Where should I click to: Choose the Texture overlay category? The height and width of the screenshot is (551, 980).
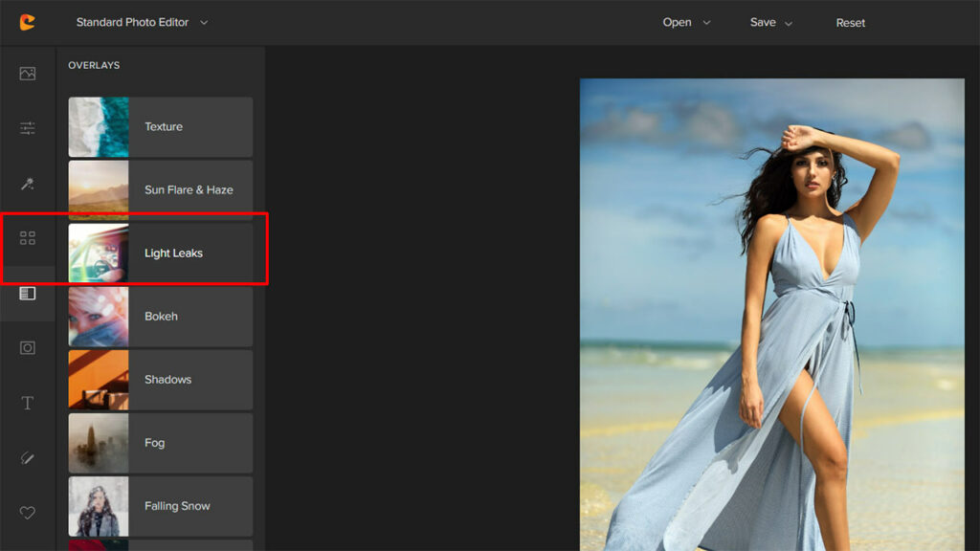[x=161, y=127]
